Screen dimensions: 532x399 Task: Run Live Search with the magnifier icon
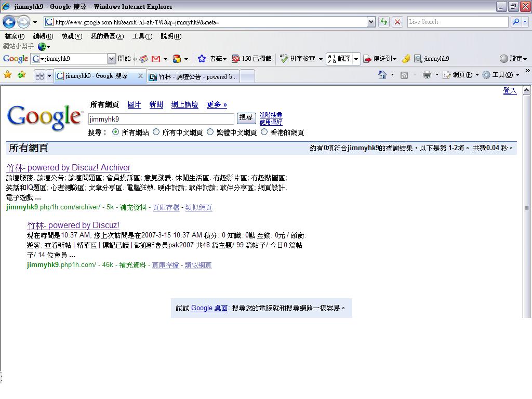516,22
